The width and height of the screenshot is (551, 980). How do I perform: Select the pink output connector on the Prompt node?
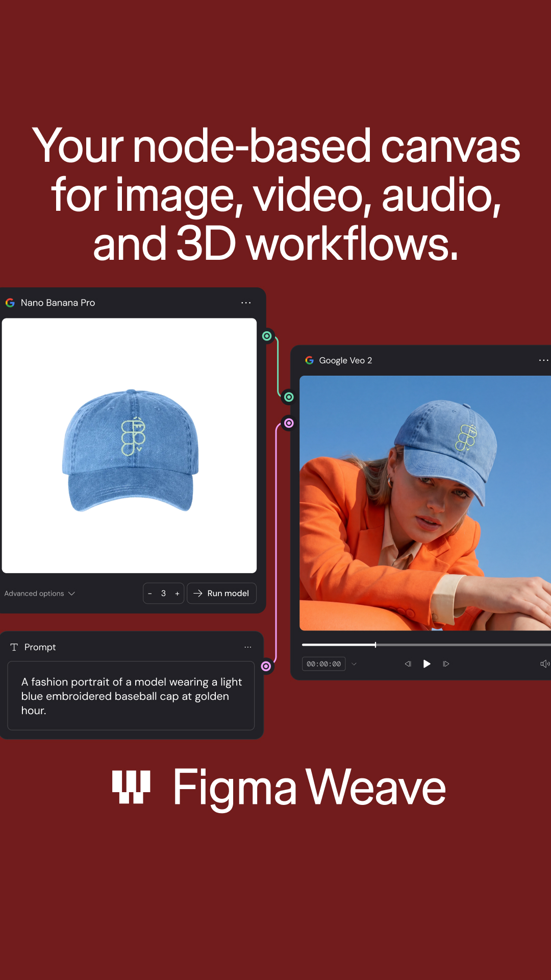pos(266,666)
